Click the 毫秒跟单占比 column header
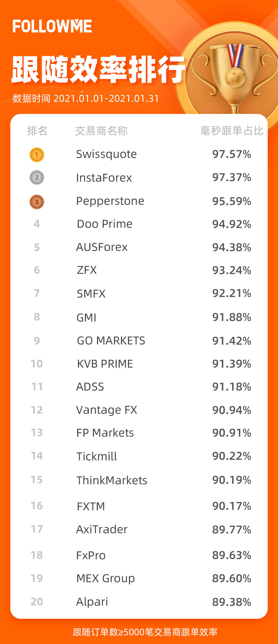 click(x=232, y=131)
